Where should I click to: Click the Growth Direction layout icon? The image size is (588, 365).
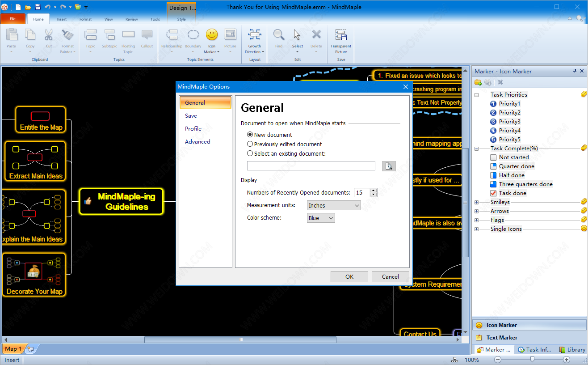tap(255, 35)
